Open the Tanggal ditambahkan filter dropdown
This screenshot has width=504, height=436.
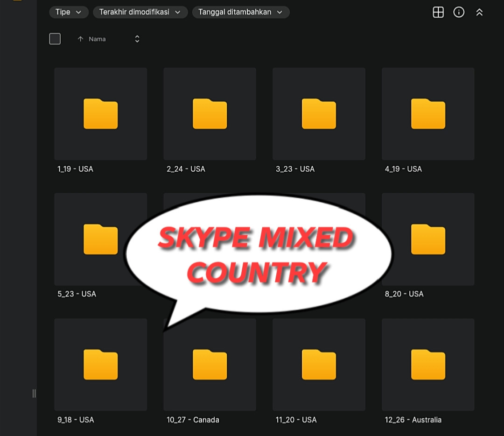pos(241,12)
